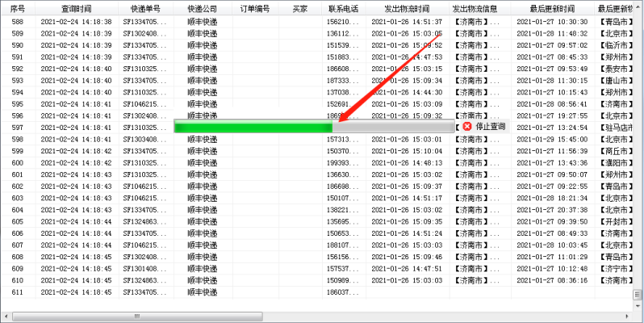644x323 pixels.
Task: Click the 快递单号 column header
Action: pos(145,9)
